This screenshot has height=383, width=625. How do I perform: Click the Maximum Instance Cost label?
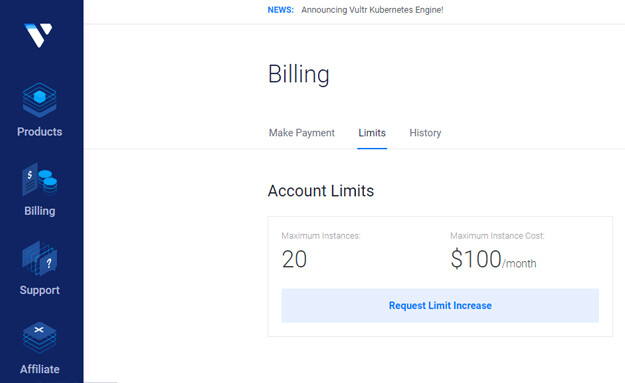pyautogui.click(x=497, y=236)
